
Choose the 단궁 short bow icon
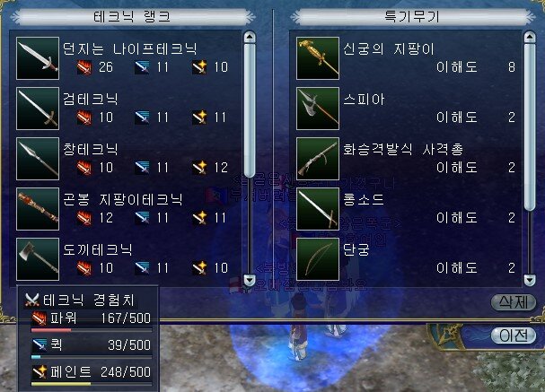pos(318,259)
